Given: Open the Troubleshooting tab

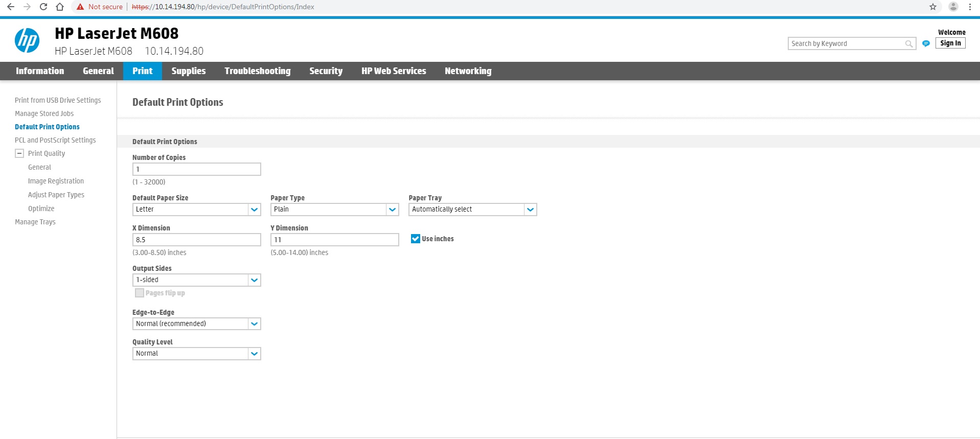Looking at the screenshot, I should (258, 71).
